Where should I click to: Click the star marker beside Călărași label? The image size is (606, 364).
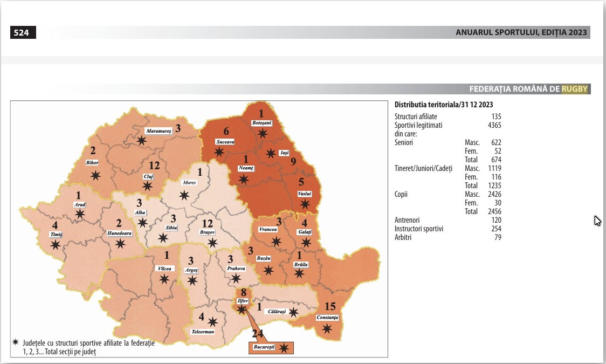[x=293, y=312]
